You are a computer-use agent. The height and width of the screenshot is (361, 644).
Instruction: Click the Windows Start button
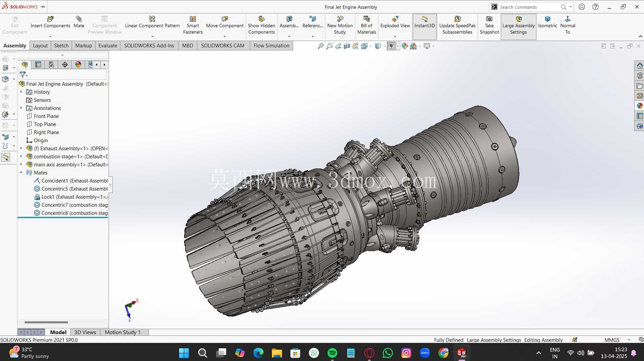pyautogui.click(x=184, y=353)
